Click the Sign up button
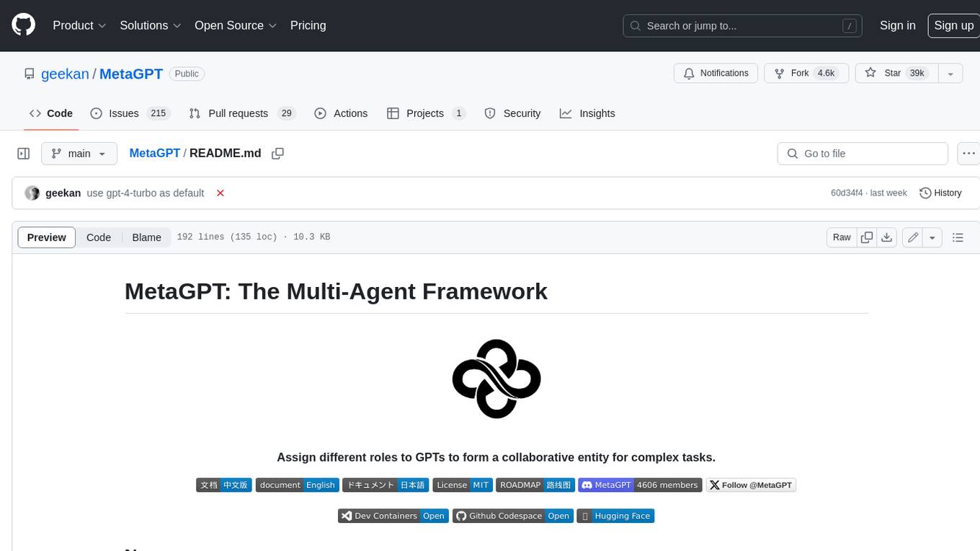 tap(953, 25)
